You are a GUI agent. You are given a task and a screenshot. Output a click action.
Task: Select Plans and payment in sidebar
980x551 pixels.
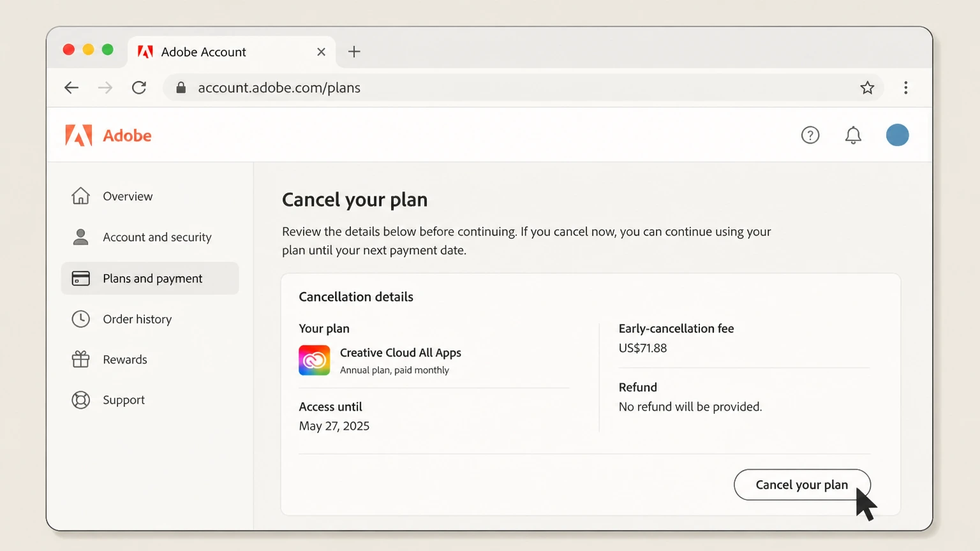point(150,278)
